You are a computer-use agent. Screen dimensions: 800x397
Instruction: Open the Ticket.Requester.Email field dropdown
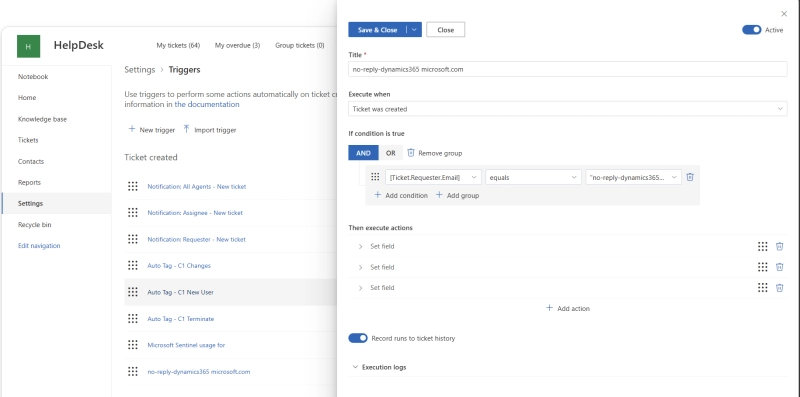(x=433, y=177)
